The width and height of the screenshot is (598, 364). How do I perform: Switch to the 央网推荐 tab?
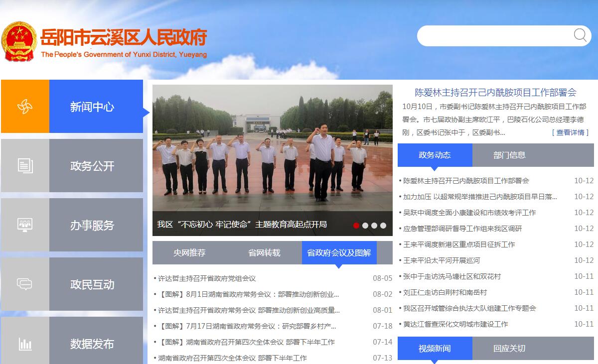pos(189,252)
